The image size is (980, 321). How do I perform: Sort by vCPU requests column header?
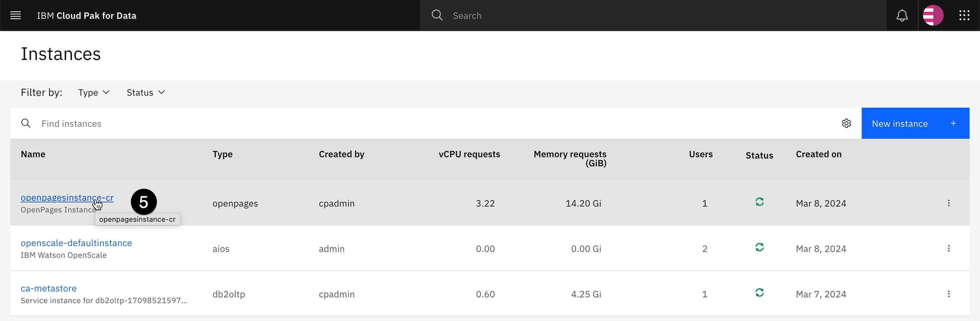pyautogui.click(x=469, y=154)
